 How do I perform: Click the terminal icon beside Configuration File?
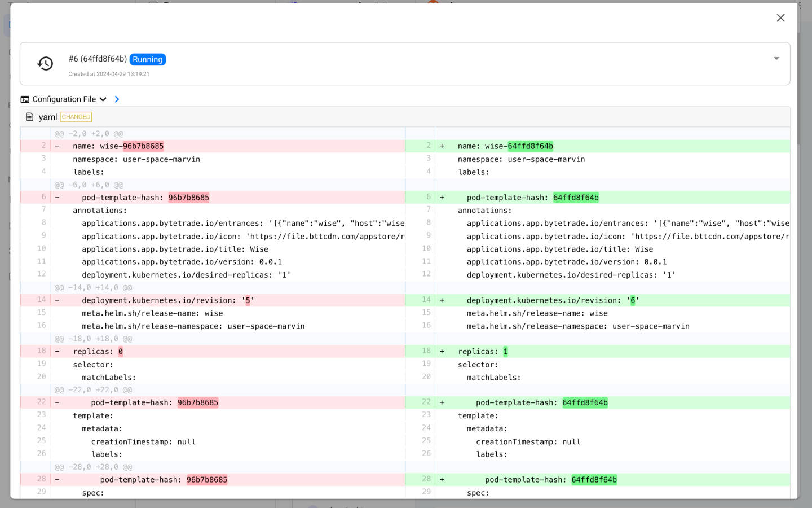coord(25,99)
